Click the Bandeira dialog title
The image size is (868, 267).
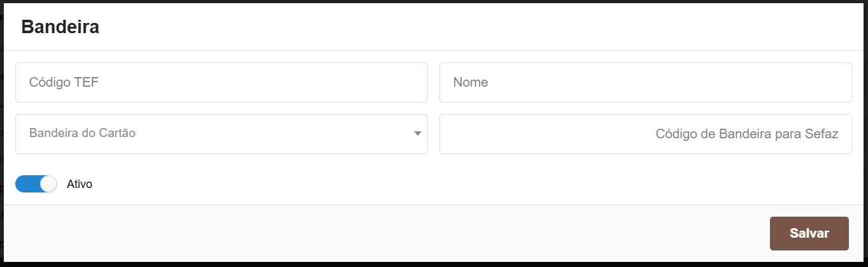pos(60,27)
